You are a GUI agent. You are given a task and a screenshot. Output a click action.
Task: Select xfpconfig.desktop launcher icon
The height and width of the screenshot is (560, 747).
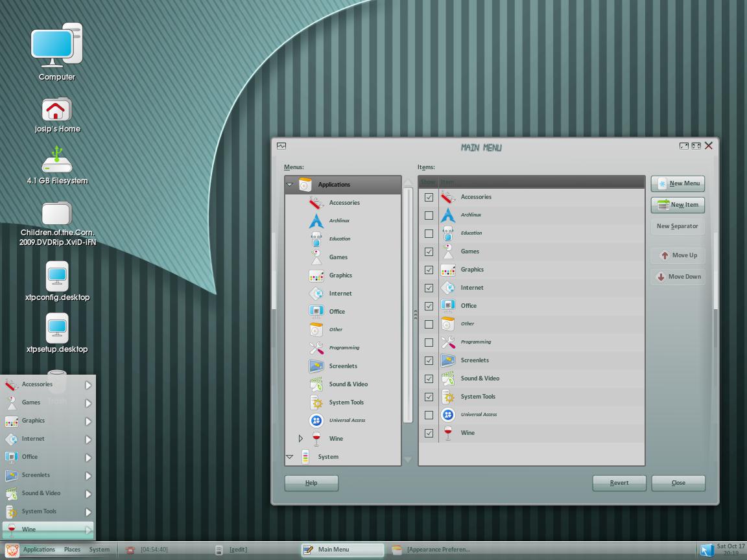tap(57, 275)
